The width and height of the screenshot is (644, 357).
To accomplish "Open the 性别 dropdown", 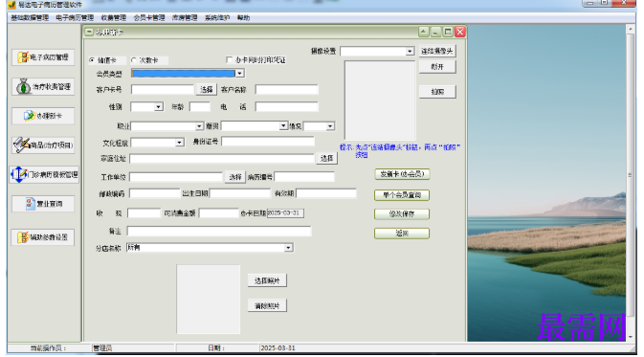I will [159, 107].
